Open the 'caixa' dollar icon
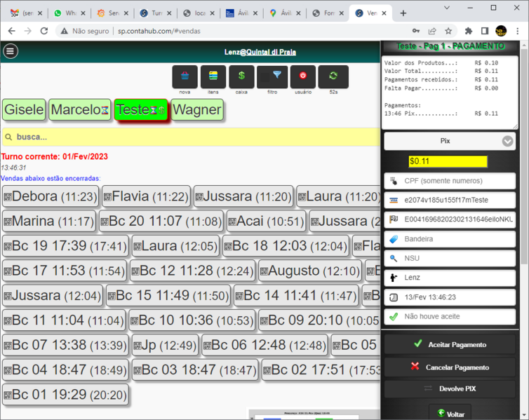529x420 pixels. point(241,76)
